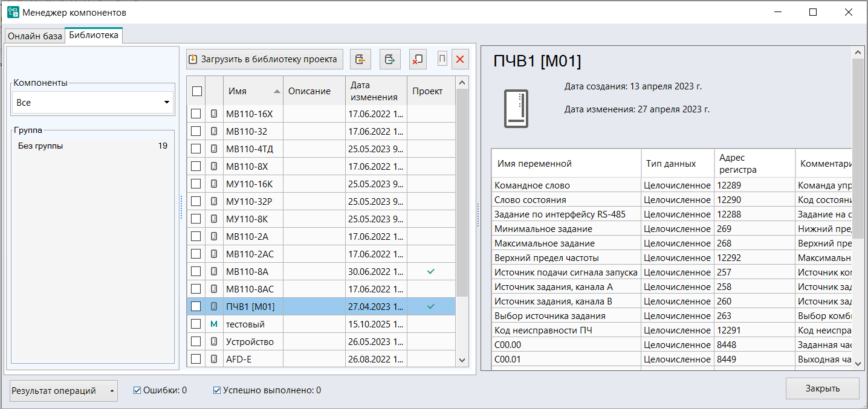This screenshot has height=409, width=868.
Task: Toggle the select-all checkbox in table header
Action: [196, 91]
